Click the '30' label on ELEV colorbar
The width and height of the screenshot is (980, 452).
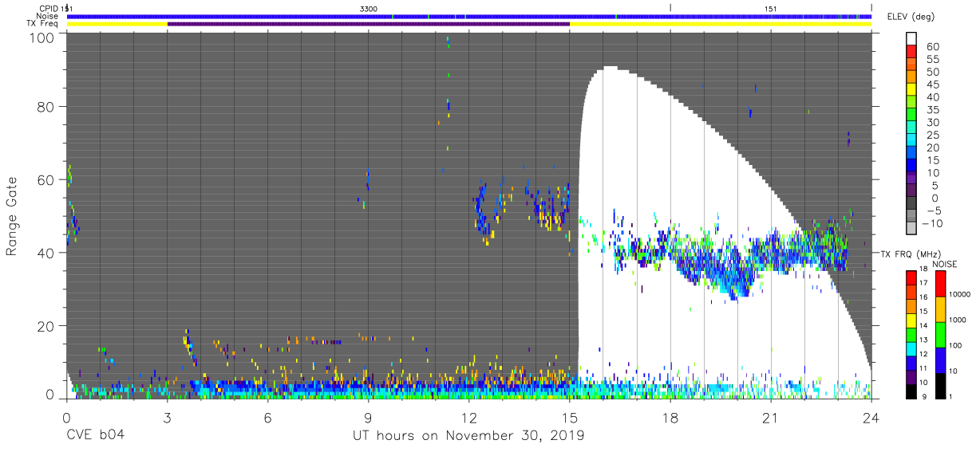point(932,123)
